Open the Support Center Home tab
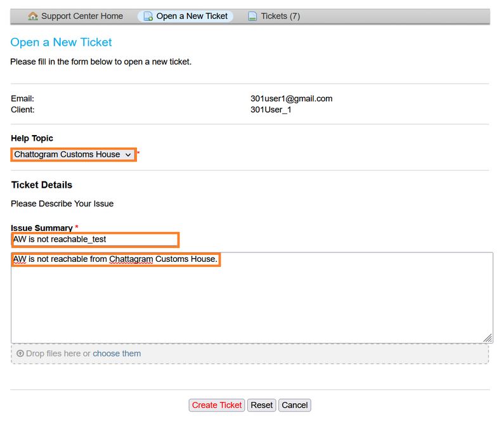 (75, 16)
